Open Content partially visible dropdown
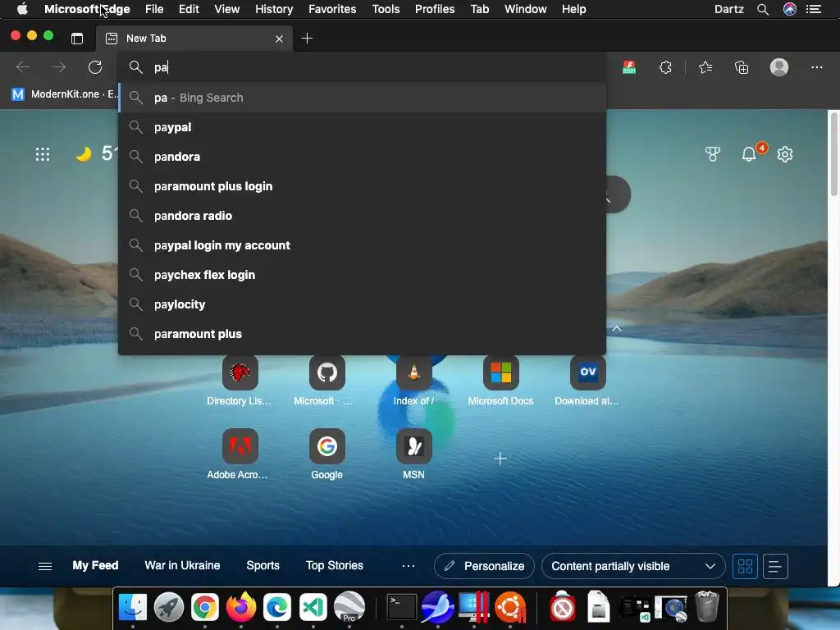Image resolution: width=840 pixels, height=630 pixels. coord(633,566)
